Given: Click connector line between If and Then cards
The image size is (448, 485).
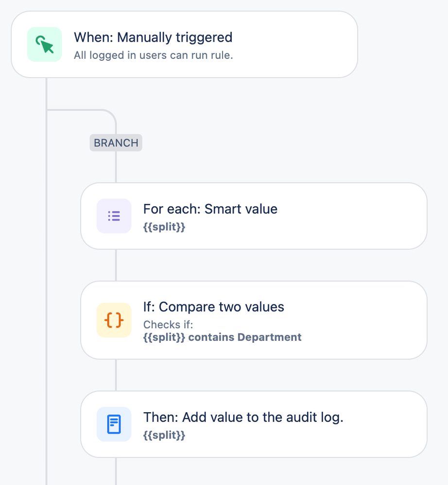Looking at the screenshot, I should 116,375.
